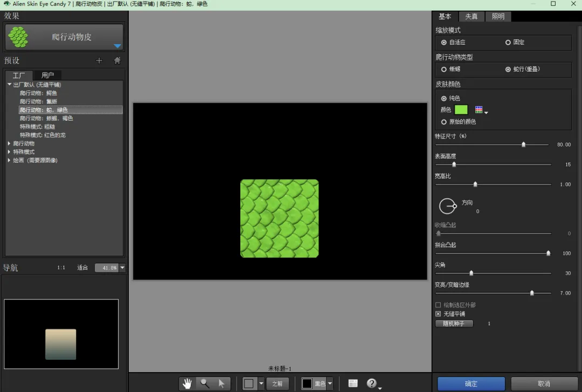Select the 蛇行(重叠) radio button
The height and width of the screenshot is (392, 582).
click(x=508, y=69)
